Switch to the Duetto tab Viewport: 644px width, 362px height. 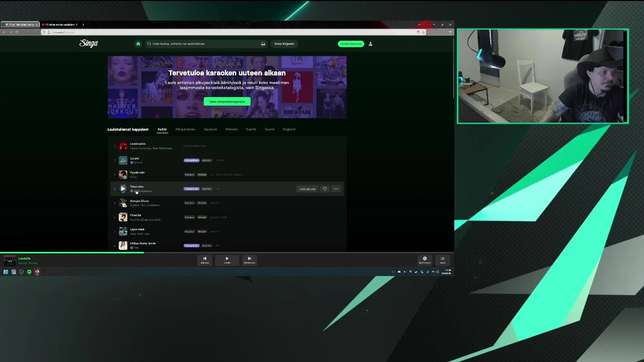[x=251, y=129]
